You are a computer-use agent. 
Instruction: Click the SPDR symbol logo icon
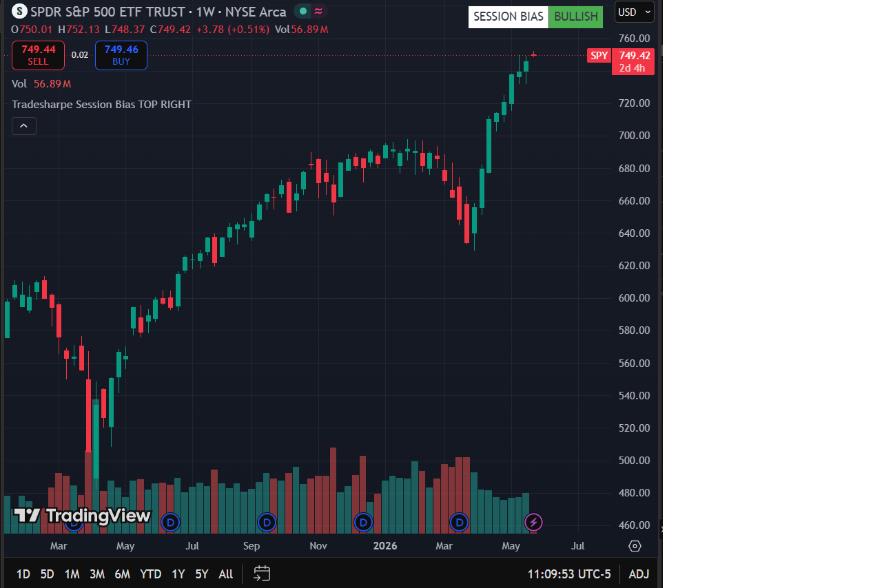pos(20,12)
